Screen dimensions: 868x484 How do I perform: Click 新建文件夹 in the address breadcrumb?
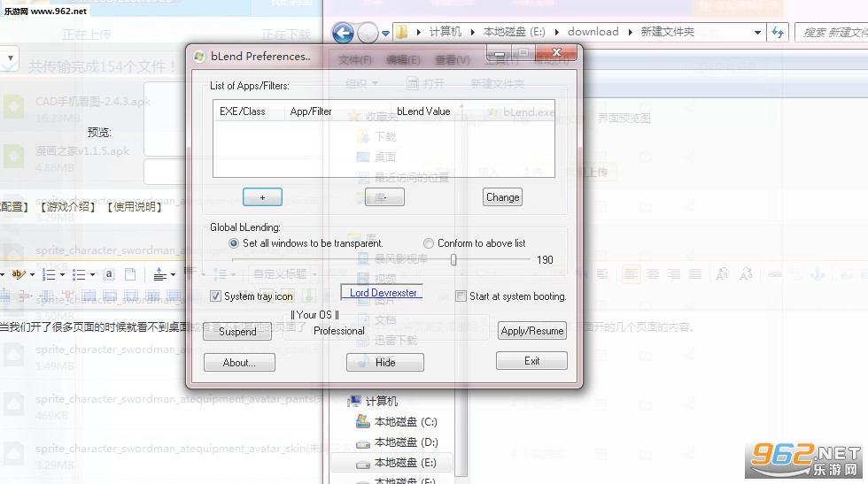click(668, 32)
